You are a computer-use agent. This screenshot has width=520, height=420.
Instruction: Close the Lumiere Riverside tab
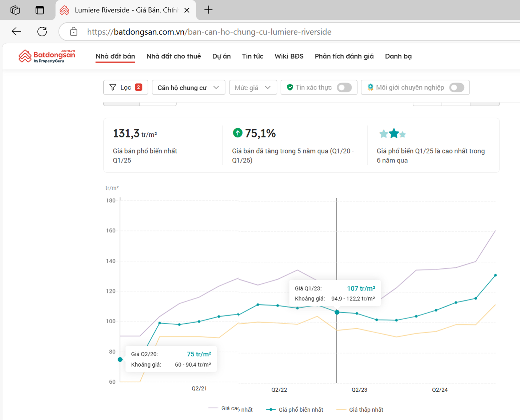click(187, 10)
